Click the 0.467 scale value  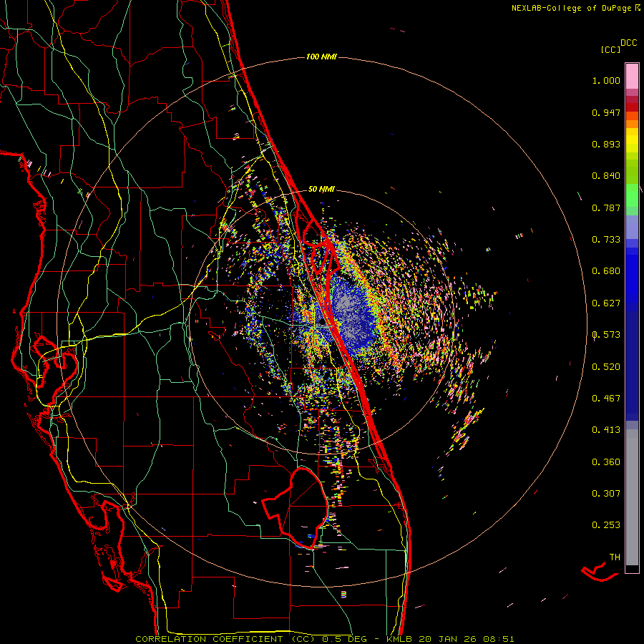606,399
